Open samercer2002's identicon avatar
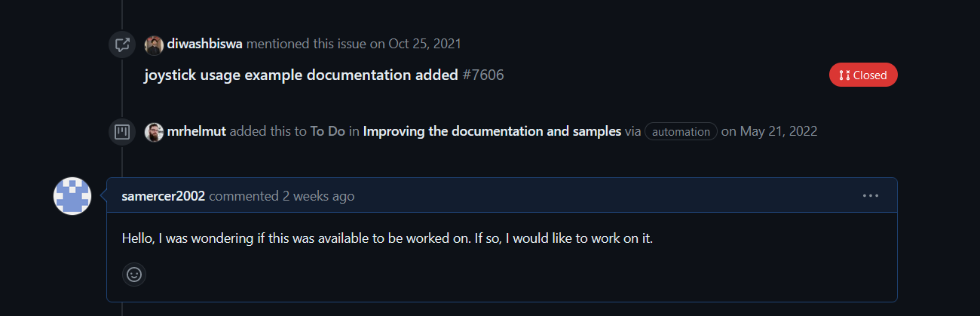Viewport: 980px width, 316px height. click(x=72, y=196)
